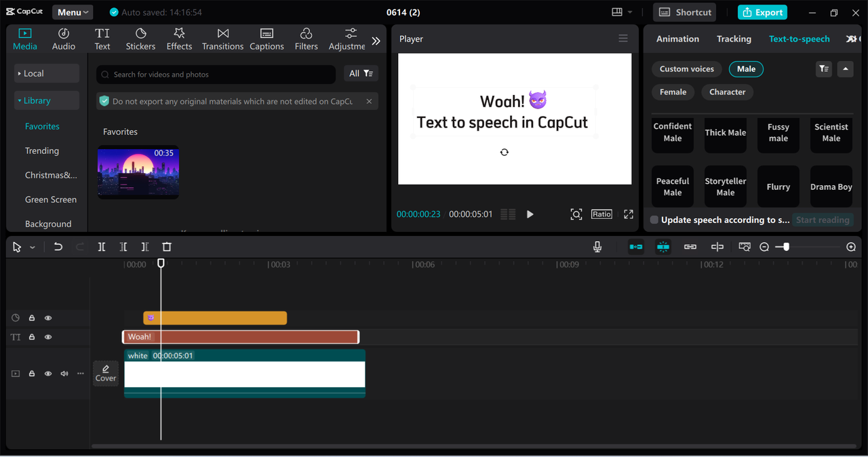This screenshot has height=457, width=868.
Task: Enable Update speech according to script checkbox
Action: [x=654, y=220]
